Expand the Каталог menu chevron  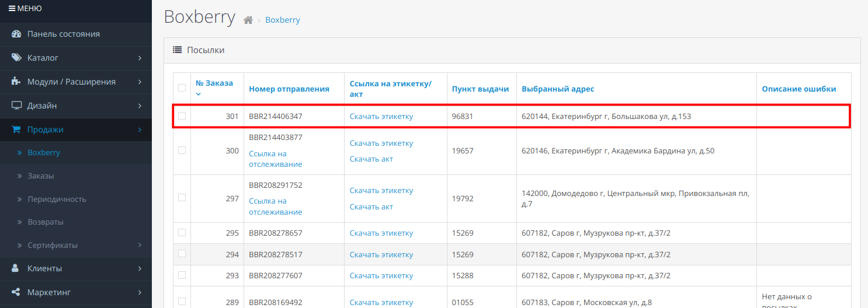pos(140,58)
